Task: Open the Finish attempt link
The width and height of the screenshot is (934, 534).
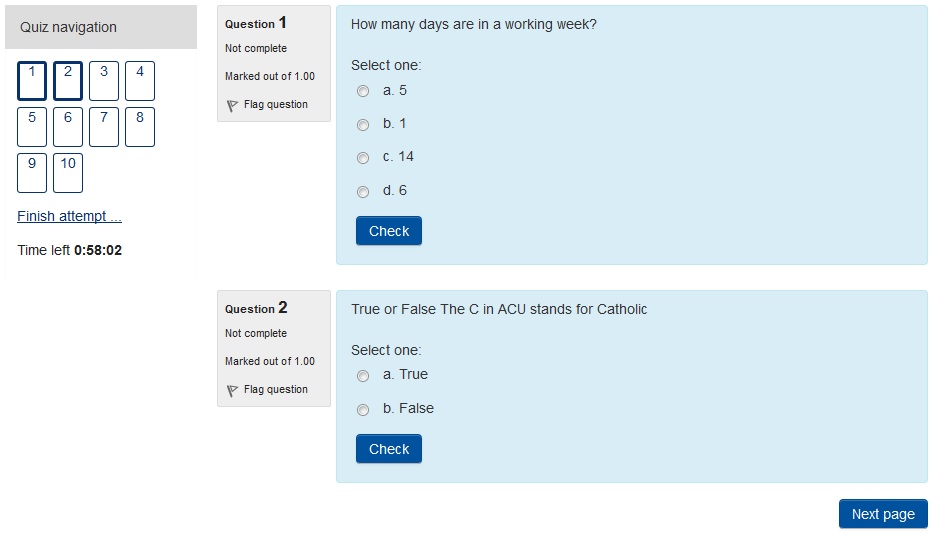Action: [x=69, y=216]
